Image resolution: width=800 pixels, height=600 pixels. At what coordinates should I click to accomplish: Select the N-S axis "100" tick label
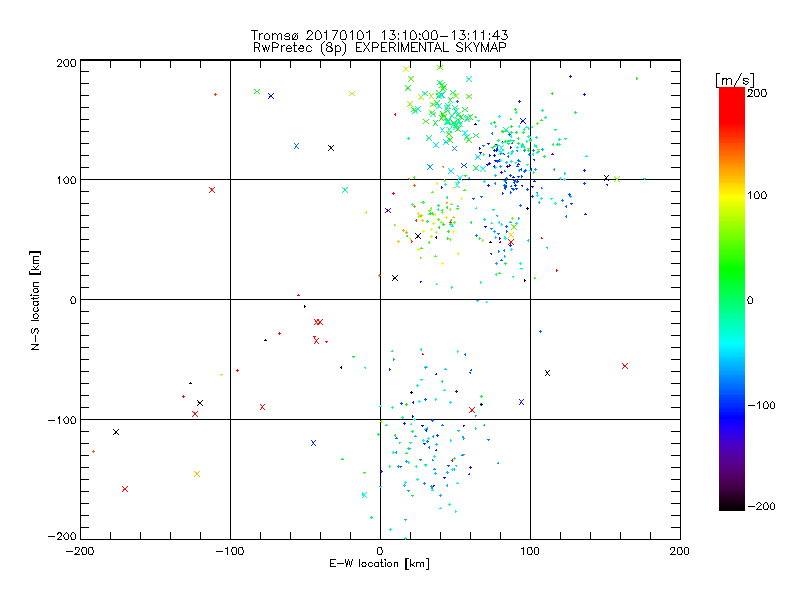pos(66,180)
